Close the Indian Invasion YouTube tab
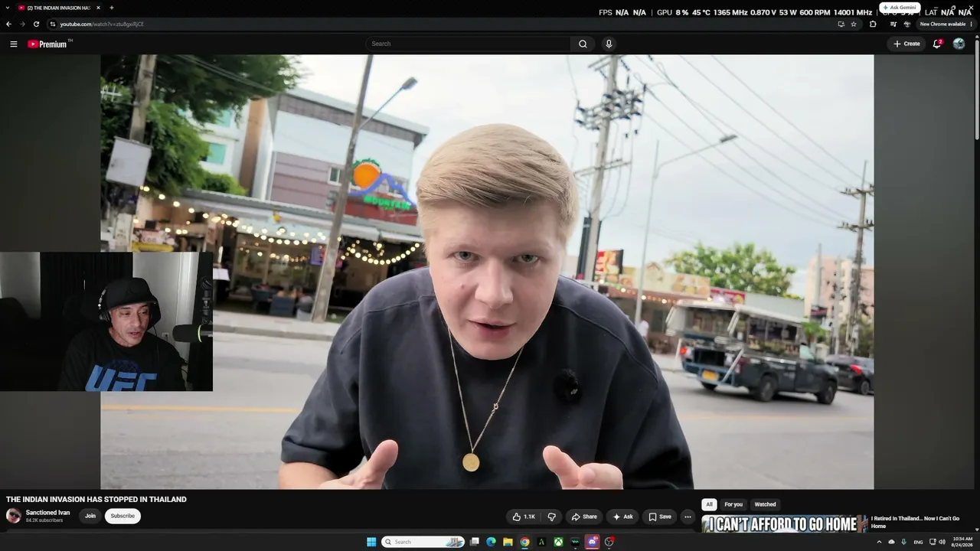This screenshot has height=551, width=980. click(x=98, y=8)
